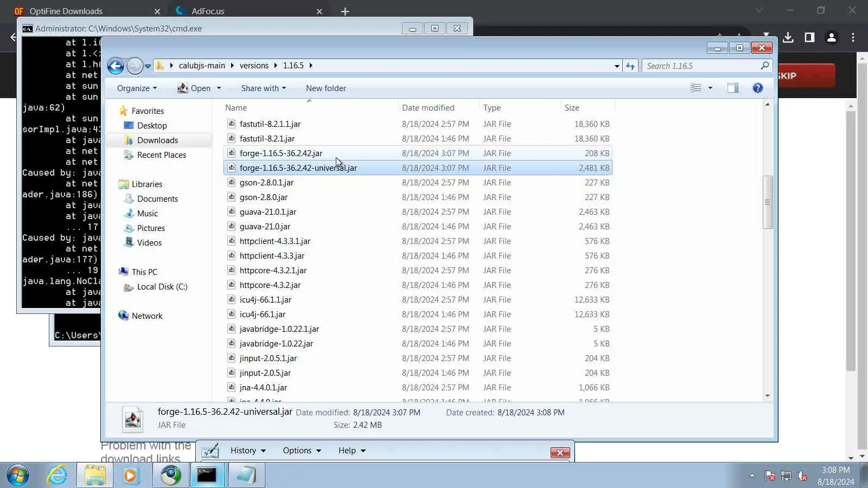868x488 pixels.
Task: Select the guava-21.0.jar file
Action: [418, 226]
